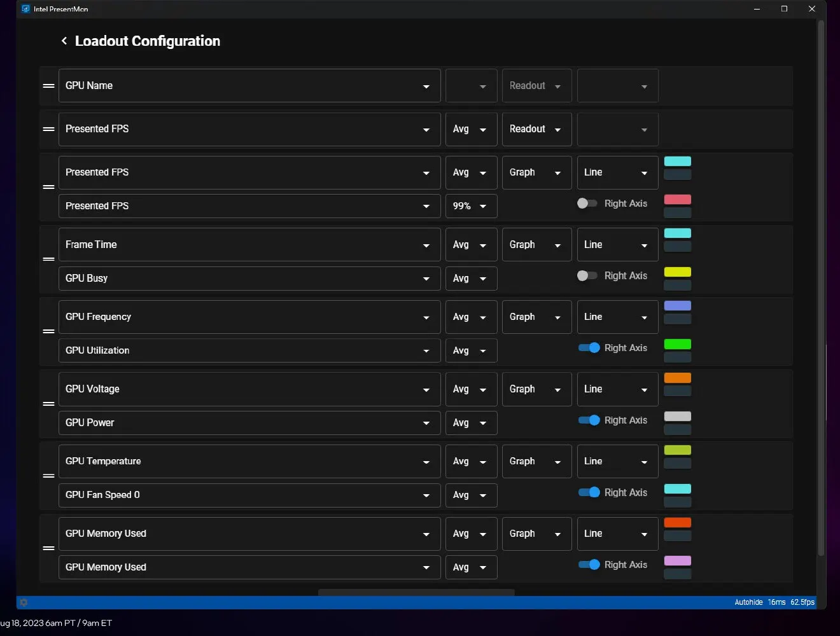Screen dimensions: 840x636
Task: Pick the yellow GPU Busy line color swatch
Action: tap(677, 272)
